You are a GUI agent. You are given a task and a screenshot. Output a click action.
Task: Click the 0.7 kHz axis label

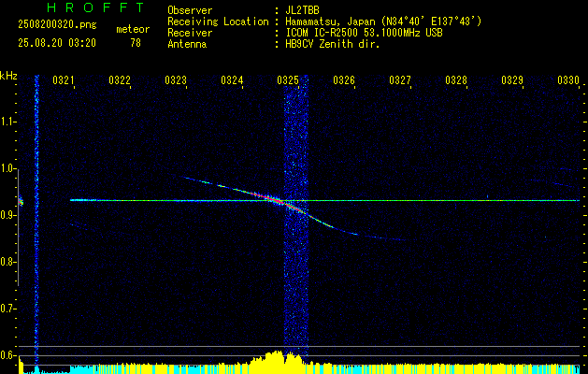click(x=7, y=309)
